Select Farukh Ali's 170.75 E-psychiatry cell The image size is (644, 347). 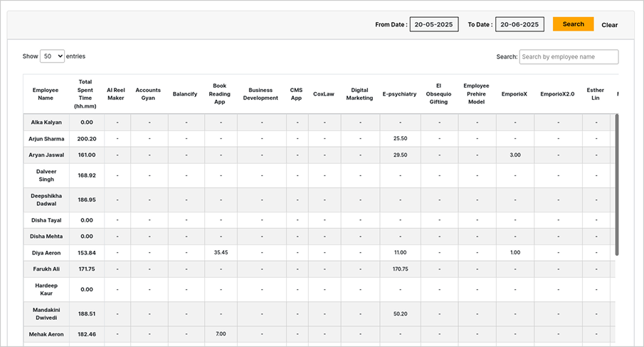tap(401, 269)
